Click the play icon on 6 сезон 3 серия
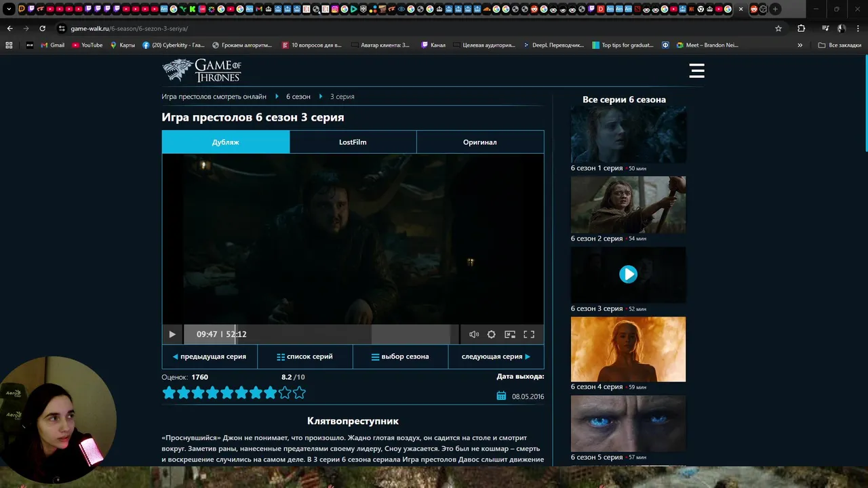Image resolution: width=868 pixels, height=488 pixels. [x=628, y=274]
